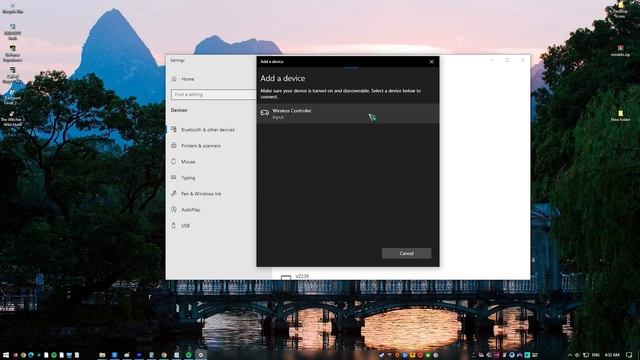The height and width of the screenshot is (360, 640).
Task: Click the Devices heading in sidebar
Action: (x=179, y=110)
